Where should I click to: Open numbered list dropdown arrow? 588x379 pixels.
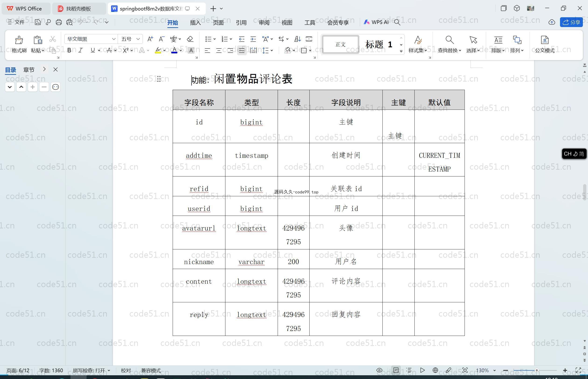click(x=231, y=39)
